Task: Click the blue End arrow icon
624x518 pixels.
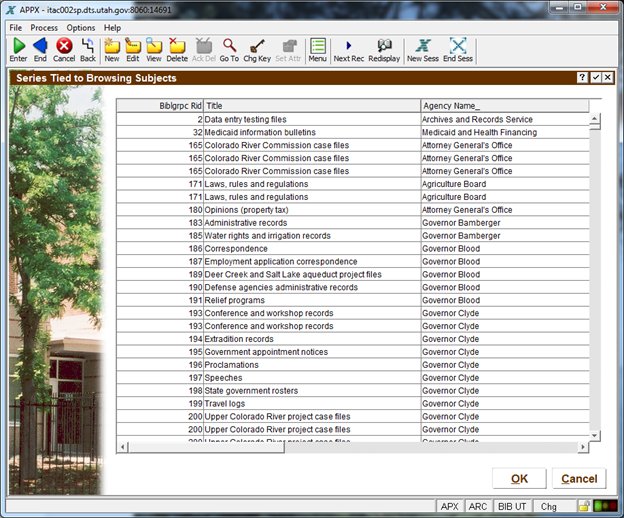Action: click(40, 46)
